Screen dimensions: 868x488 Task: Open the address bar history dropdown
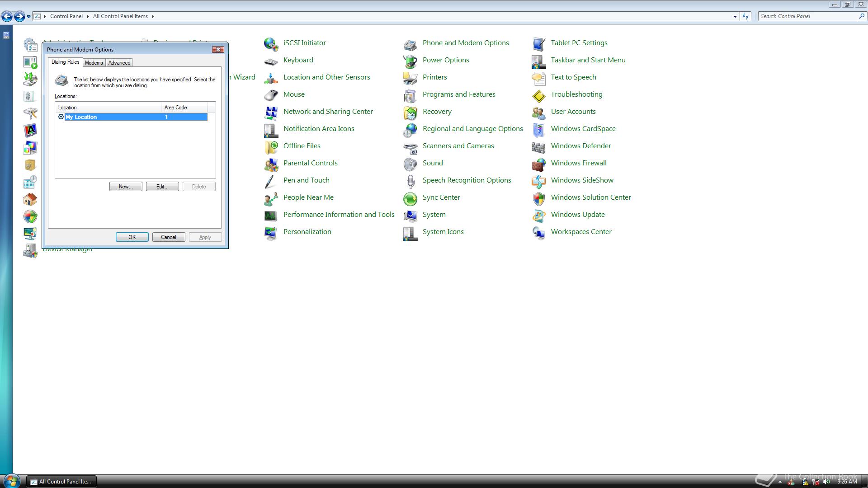(x=735, y=16)
